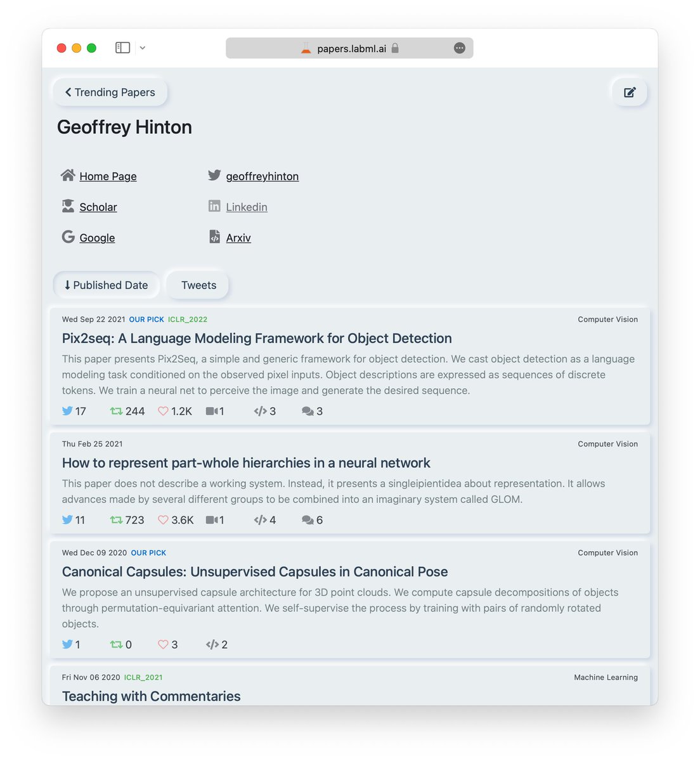Open the Home Page link
Image resolution: width=700 pixels, height=761 pixels.
click(x=108, y=176)
